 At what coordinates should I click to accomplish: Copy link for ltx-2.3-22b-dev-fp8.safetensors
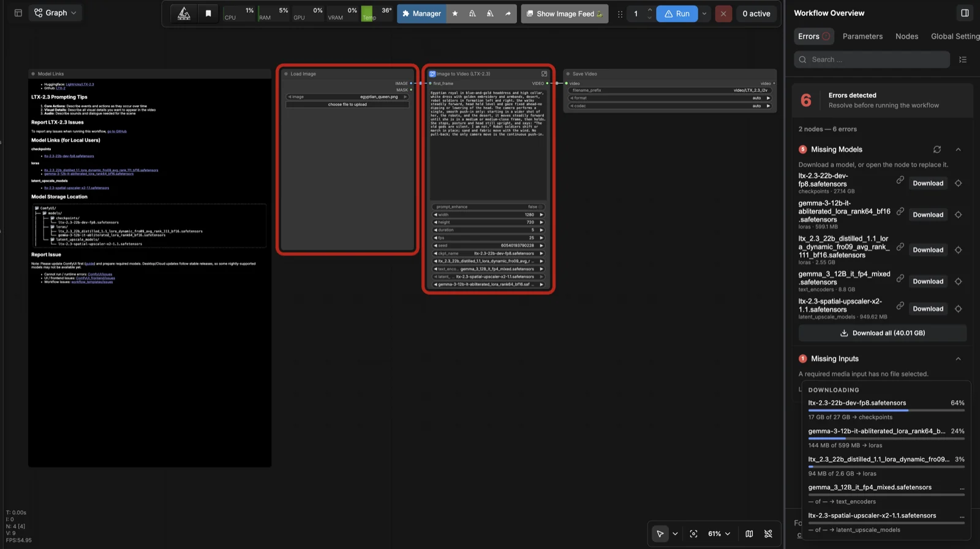pyautogui.click(x=900, y=180)
